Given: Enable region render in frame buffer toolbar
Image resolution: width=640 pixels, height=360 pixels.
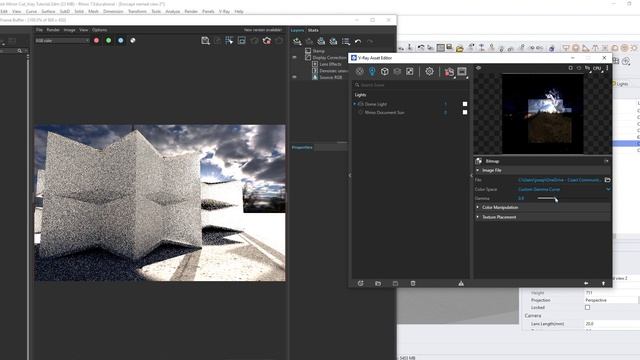Looking at the screenshot, I should click(242, 40).
